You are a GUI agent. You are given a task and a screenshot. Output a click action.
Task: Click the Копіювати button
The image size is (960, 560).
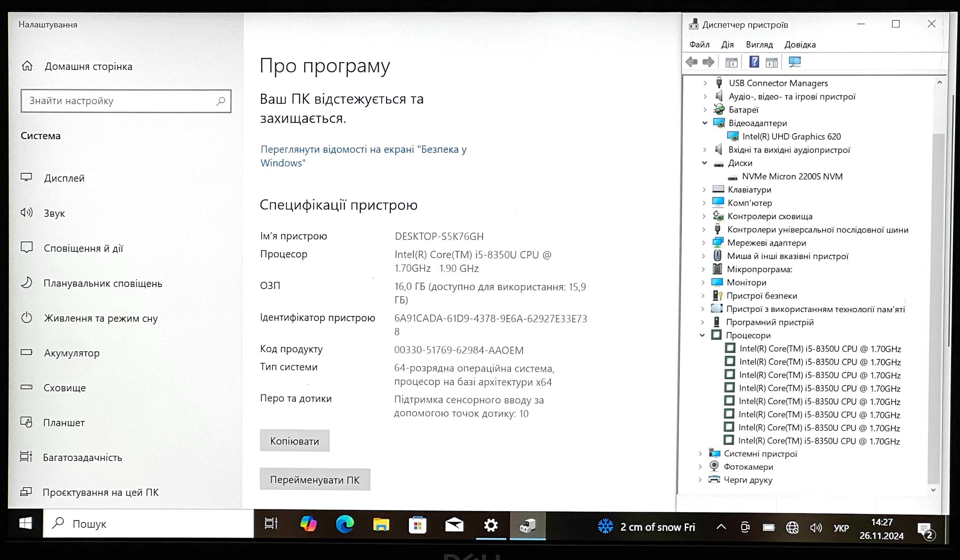(x=295, y=441)
